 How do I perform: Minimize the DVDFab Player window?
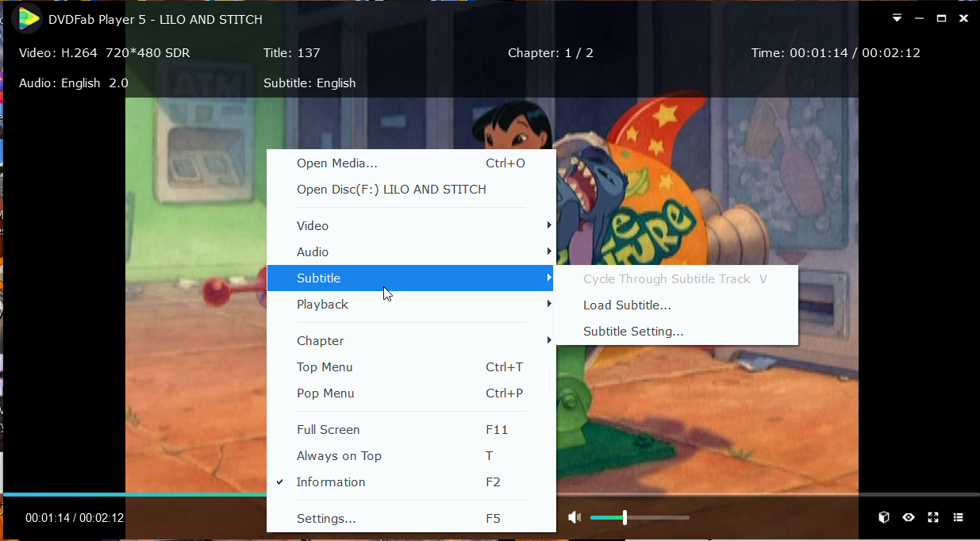[919, 18]
